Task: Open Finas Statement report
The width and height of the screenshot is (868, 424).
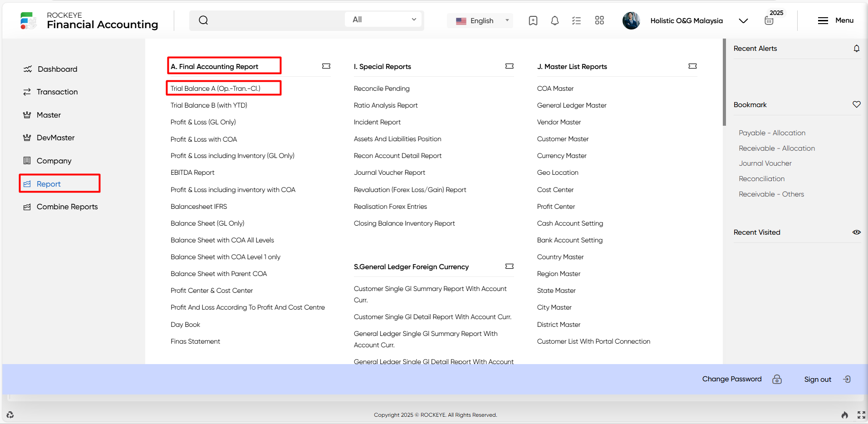Action: tap(195, 341)
